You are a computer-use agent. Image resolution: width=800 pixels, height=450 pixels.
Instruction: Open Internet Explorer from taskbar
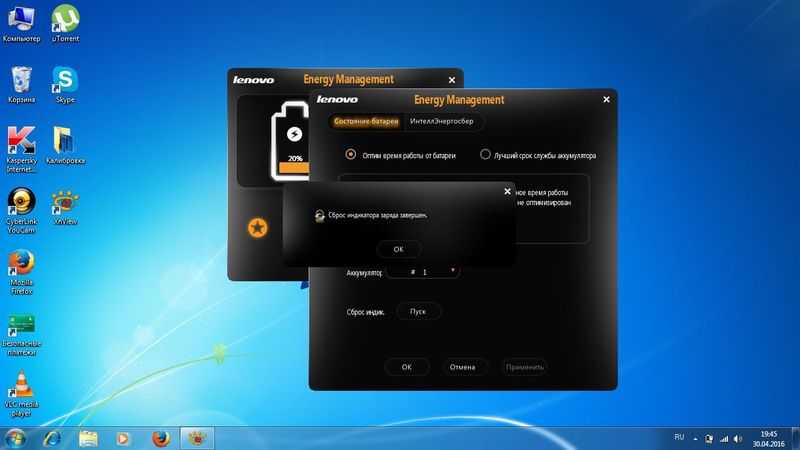tap(52, 438)
